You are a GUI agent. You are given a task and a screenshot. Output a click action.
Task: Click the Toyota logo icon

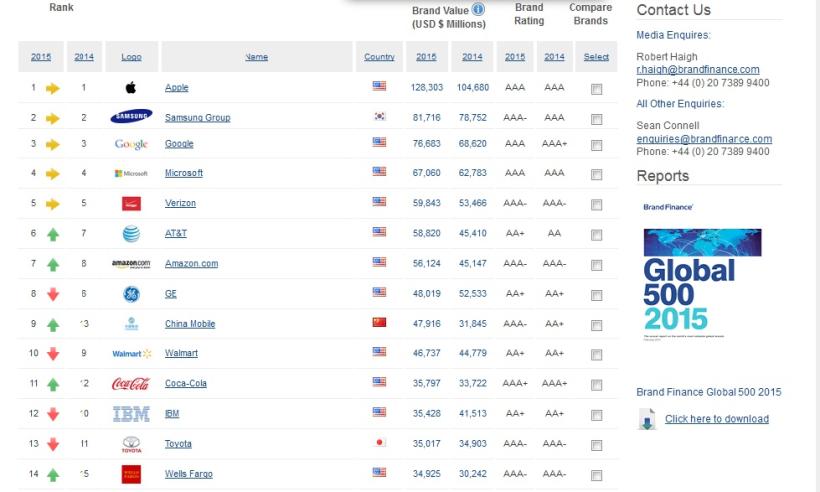(x=131, y=444)
